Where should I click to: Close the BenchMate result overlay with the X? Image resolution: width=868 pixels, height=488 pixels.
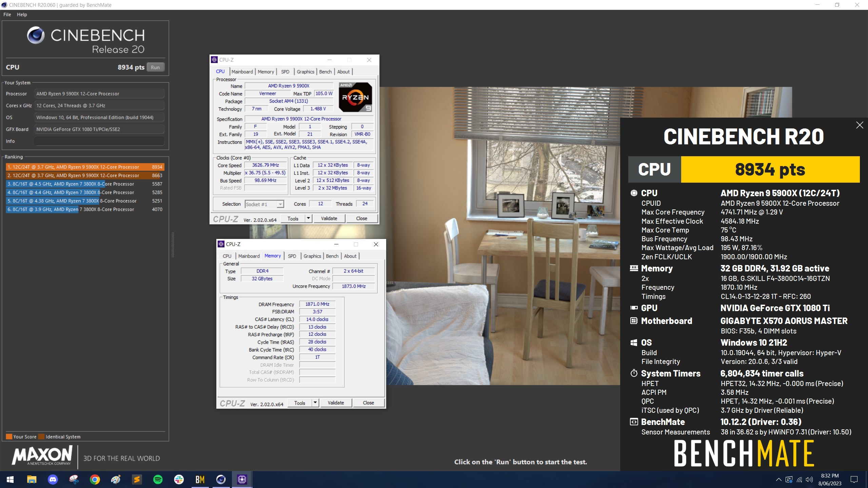click(x=860, y=125)
